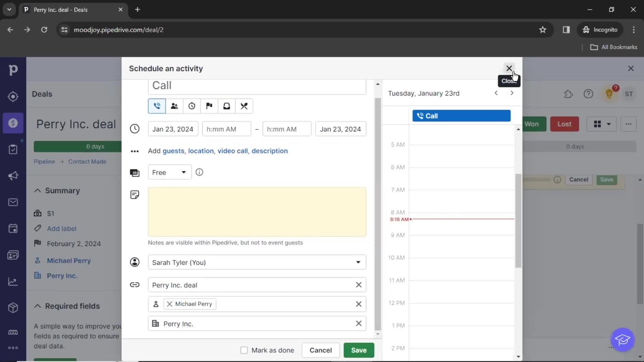
Task: Bookmark this page with star icon
Action: [543, 30]
